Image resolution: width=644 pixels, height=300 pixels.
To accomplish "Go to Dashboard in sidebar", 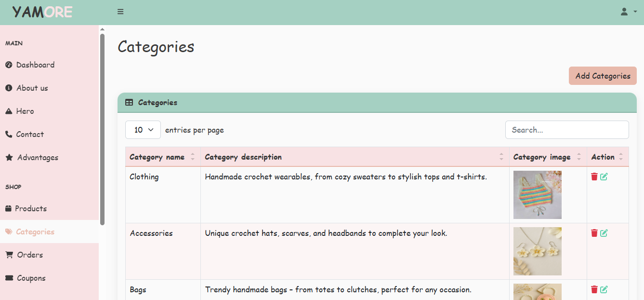I will (35, 65).
